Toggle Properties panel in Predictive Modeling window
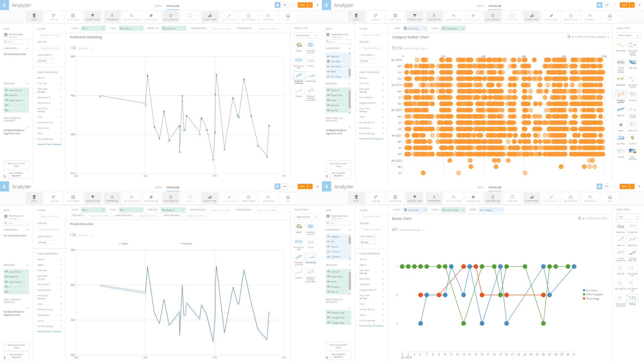Viewport: 644px width, 363px height. click(x=112, y=17)
